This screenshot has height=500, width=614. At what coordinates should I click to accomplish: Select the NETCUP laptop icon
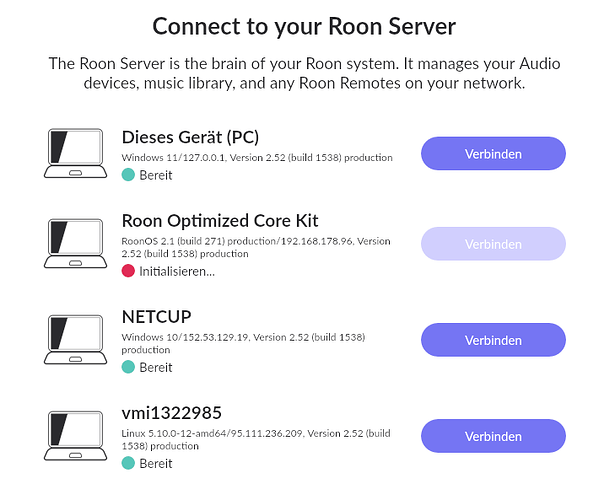click(x=75, y=339)
